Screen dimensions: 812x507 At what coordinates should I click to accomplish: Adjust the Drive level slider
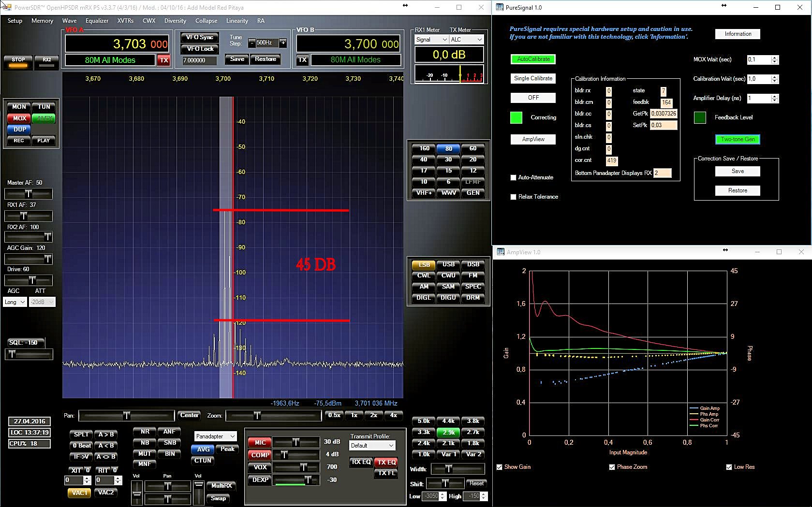(29, 280)
